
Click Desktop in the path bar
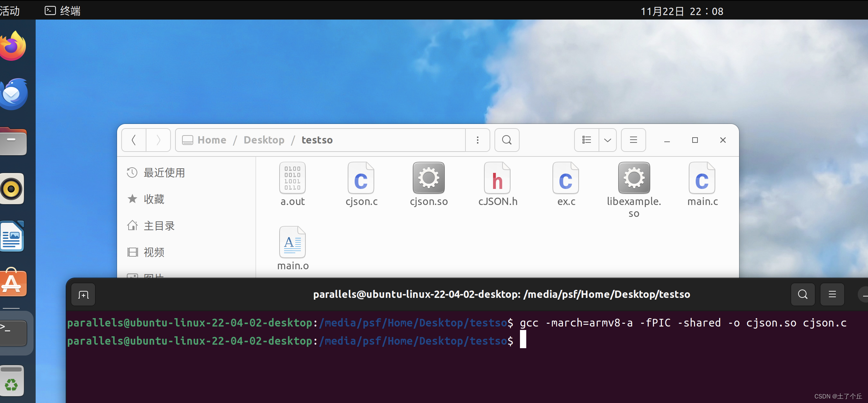point(264,140)
